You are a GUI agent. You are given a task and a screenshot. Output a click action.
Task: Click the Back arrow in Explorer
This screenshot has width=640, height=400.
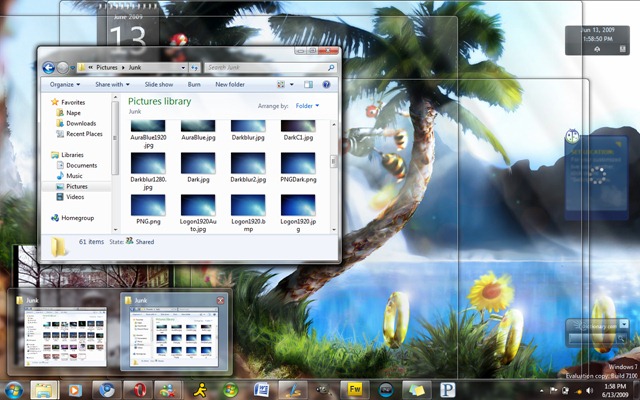(49, 68)
